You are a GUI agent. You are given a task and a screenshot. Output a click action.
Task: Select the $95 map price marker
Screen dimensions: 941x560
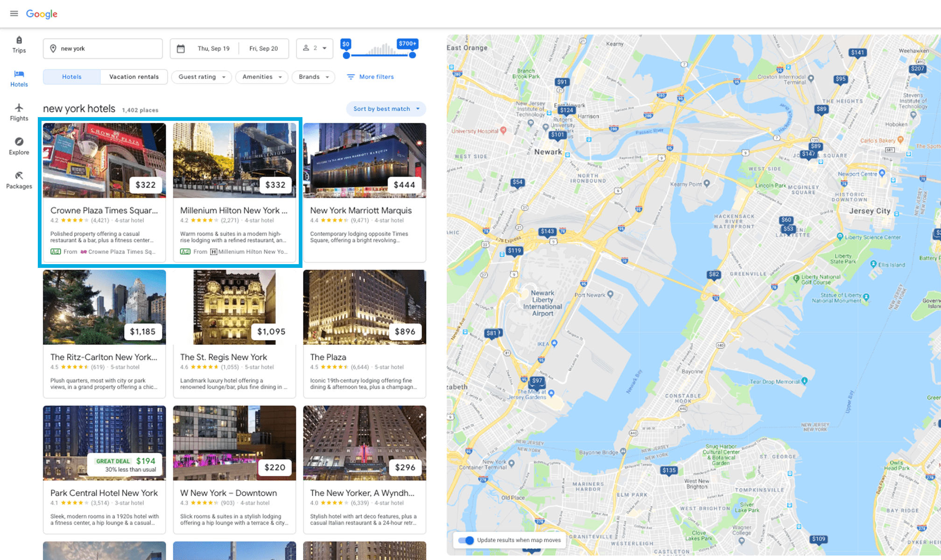841,79
